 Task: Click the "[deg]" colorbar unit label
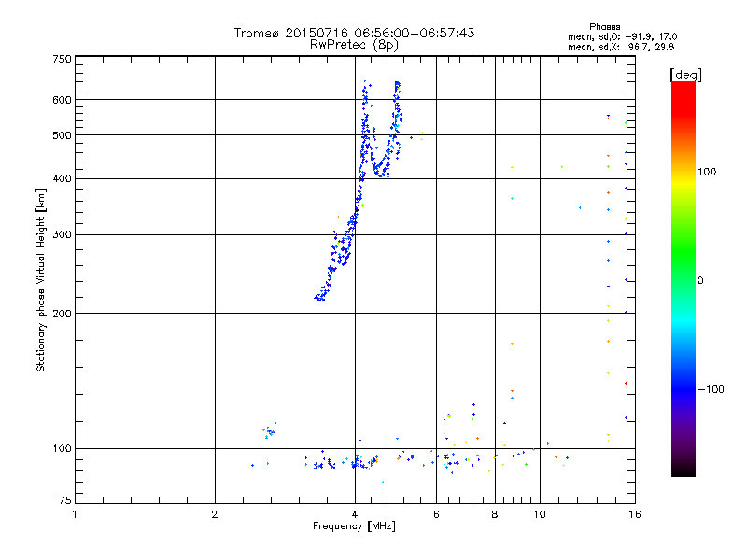[685, 75]
